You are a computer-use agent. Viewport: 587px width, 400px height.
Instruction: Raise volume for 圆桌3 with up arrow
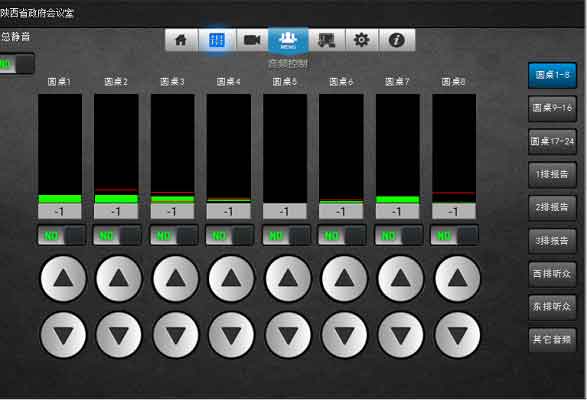176,279
